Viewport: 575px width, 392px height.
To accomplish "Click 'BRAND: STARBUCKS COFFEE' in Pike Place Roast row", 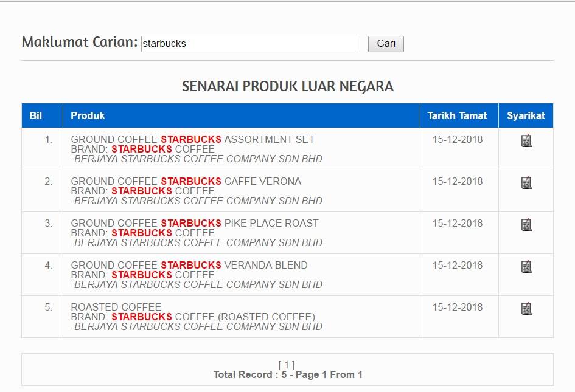I will [x=142, y=233].
